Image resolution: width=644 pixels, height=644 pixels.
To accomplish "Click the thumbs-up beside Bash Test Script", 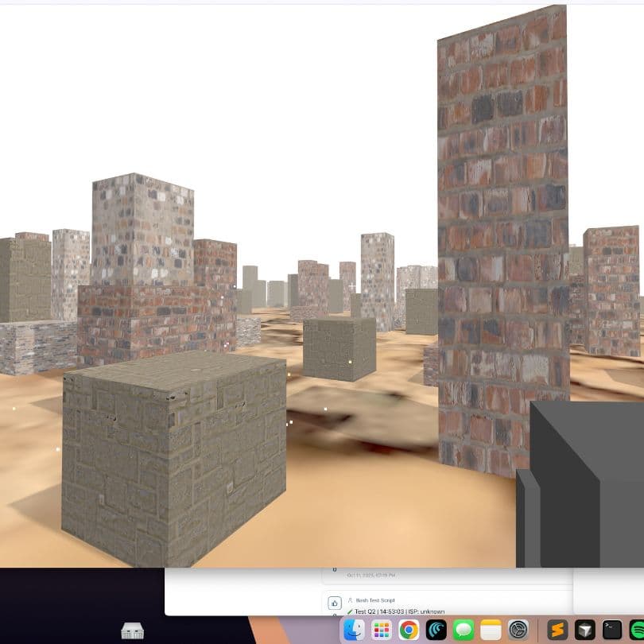I will tap(334, 602).
